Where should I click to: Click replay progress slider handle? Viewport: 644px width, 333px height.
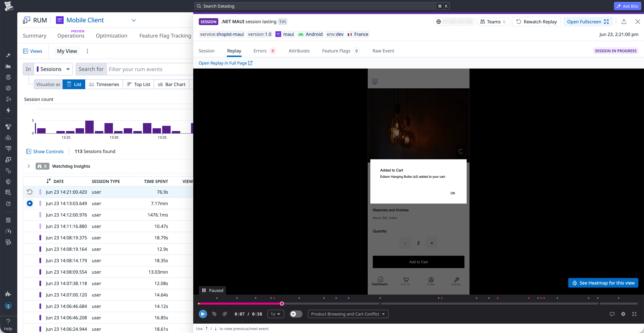282,303
